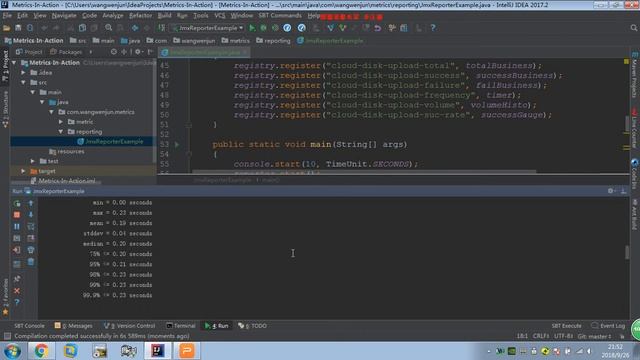The width and height of the screenshot is (640, 360).
Task: Click UTF-8 encoding in status bar
Action: 563,336
